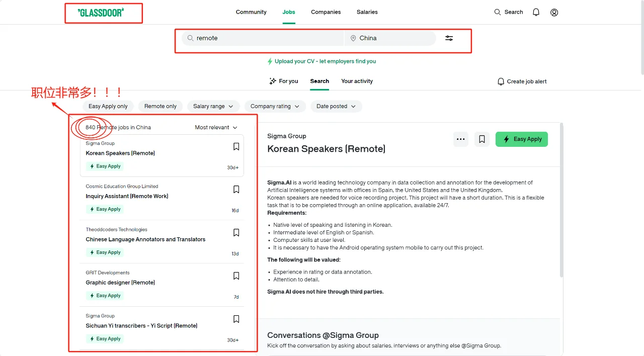Open search filters sliders icon

click(x=449, y=38)
